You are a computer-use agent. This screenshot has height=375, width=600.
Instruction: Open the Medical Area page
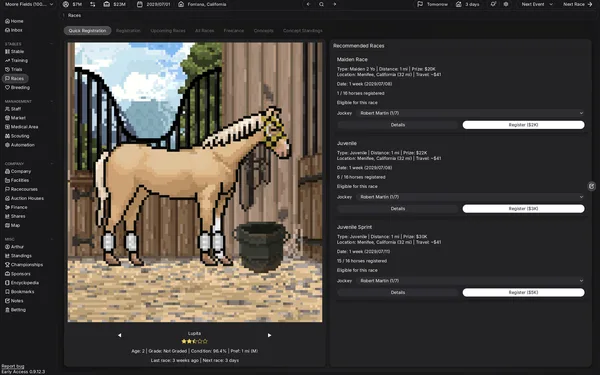pyautogui.click(x=21, y=127)
